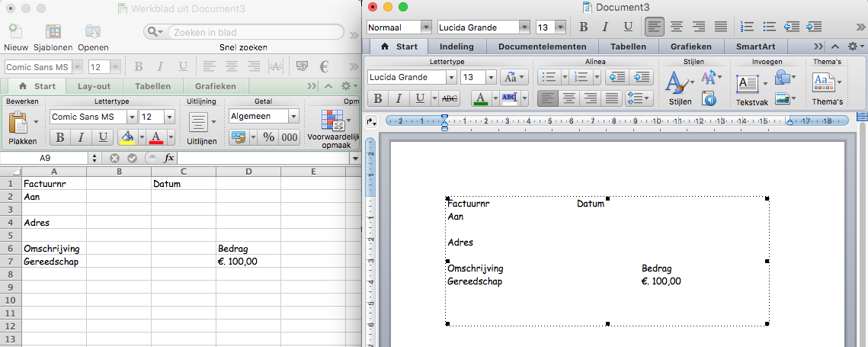The height and width of the screenshot is (347, 868).
Task: Toggle Italic in Excel ribbon Lettertype group
Action: pyautogui.click(x=80, y=137)
